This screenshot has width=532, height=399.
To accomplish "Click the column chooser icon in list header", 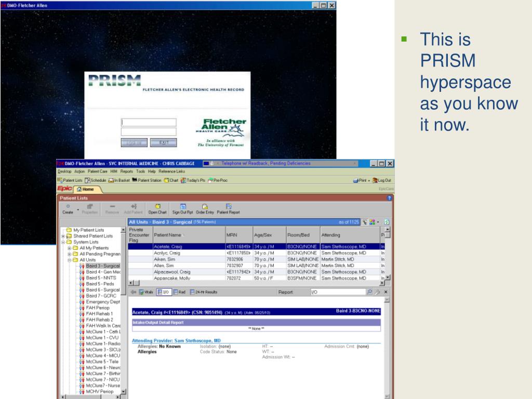I will click(x=364, y=222).
